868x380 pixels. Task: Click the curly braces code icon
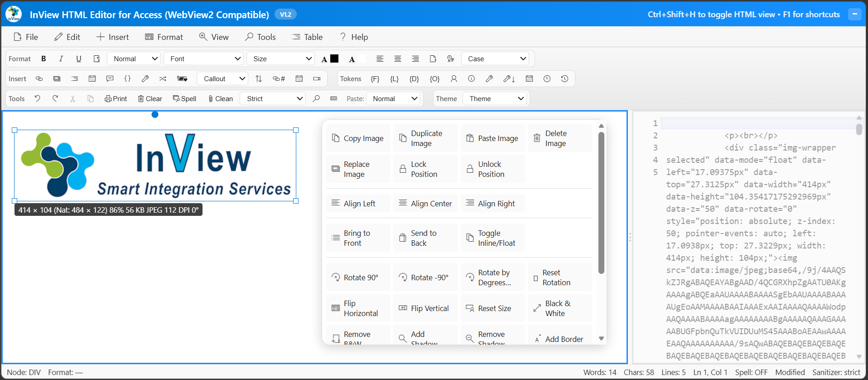127,78
